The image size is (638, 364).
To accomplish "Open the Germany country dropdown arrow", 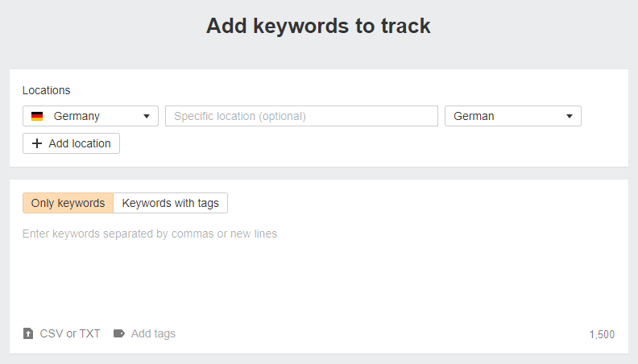I will [147, 116].
